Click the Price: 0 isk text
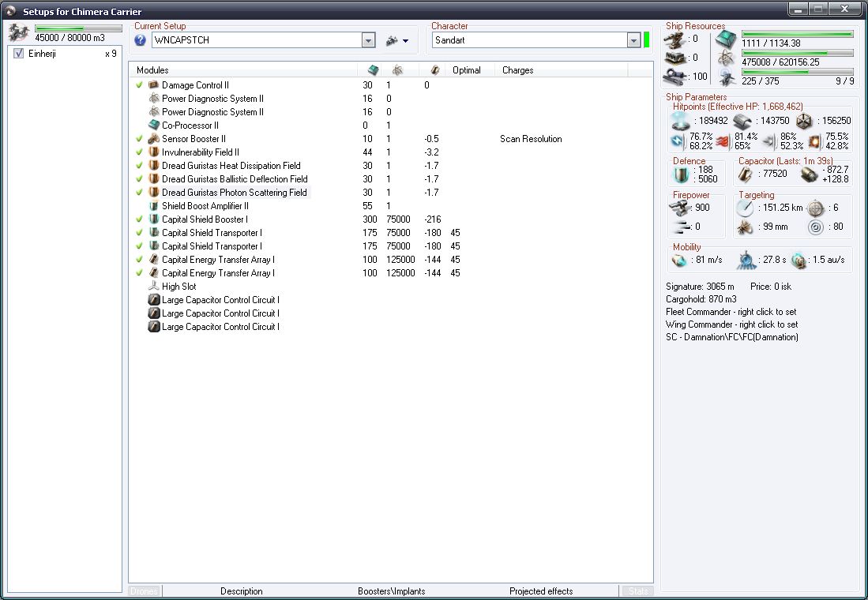 [x=771, y=286]
